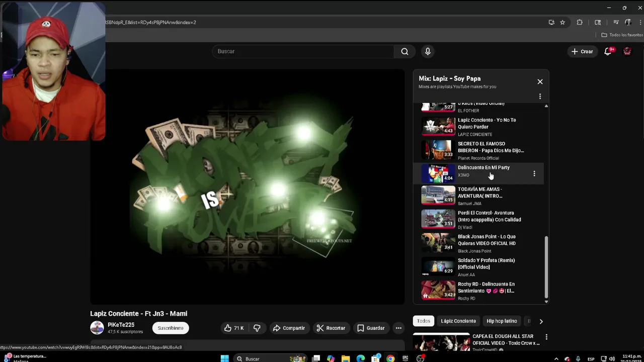This screenshot has height=362, width=644.
Task: Click the Guardar save button
Action: pos(371,328)
